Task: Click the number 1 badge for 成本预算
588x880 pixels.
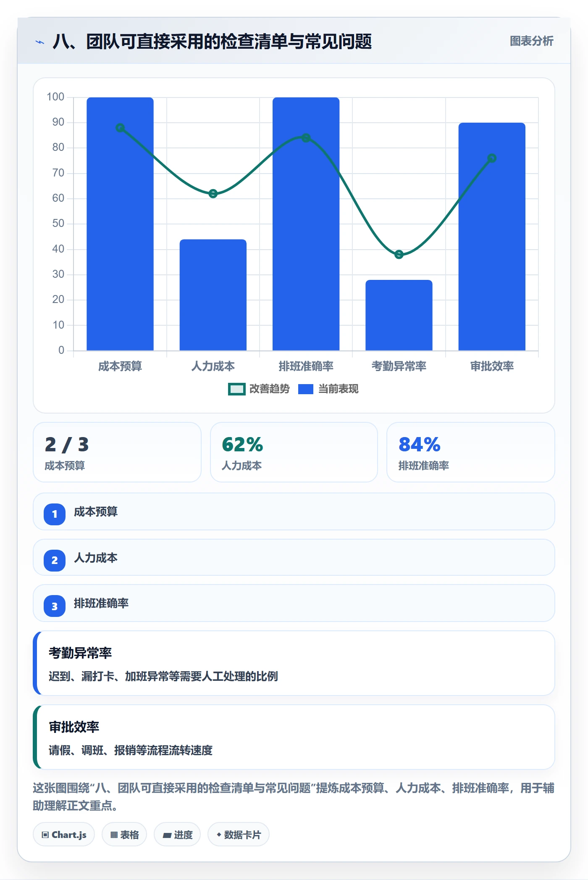Action: pyautogui.click(x=55, y=514)
